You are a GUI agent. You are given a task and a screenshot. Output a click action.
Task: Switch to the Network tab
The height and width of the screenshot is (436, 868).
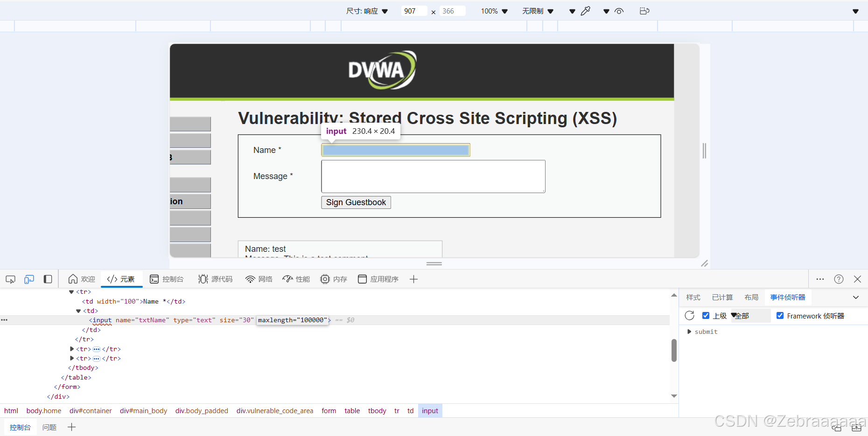tap(259, 279)
